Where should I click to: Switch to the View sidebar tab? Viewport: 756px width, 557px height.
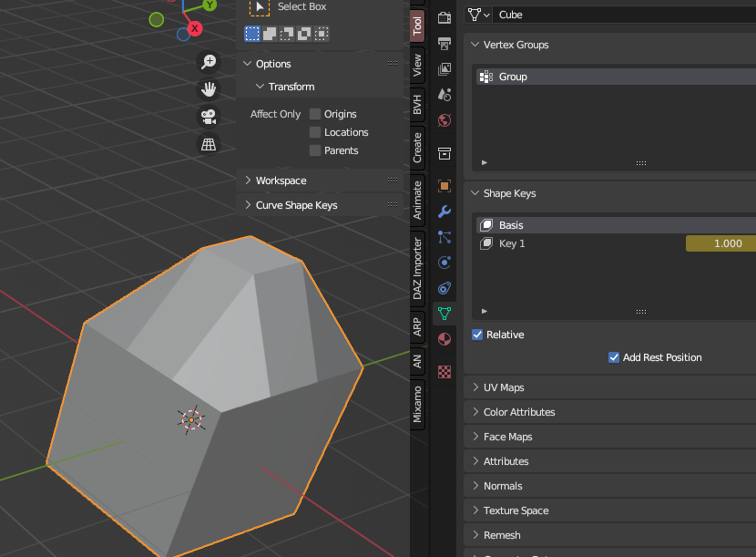[415, 64]
